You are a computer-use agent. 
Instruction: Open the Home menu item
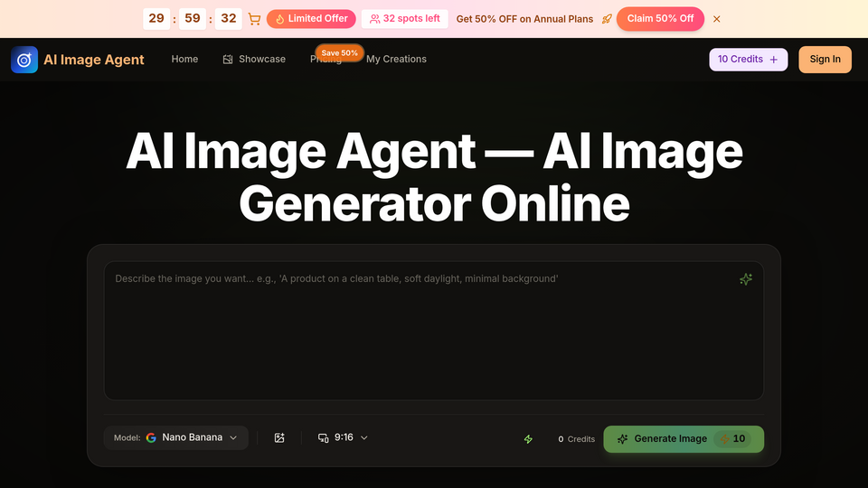coord(184,60)
